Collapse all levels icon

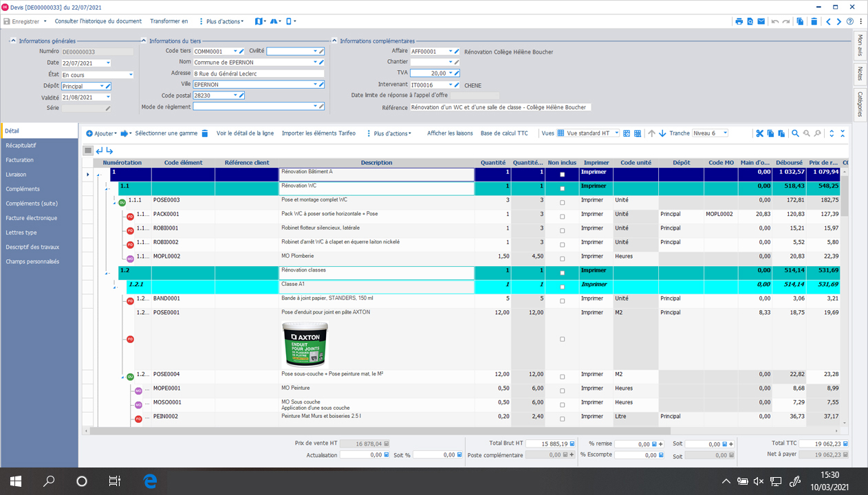pos(843,133)
